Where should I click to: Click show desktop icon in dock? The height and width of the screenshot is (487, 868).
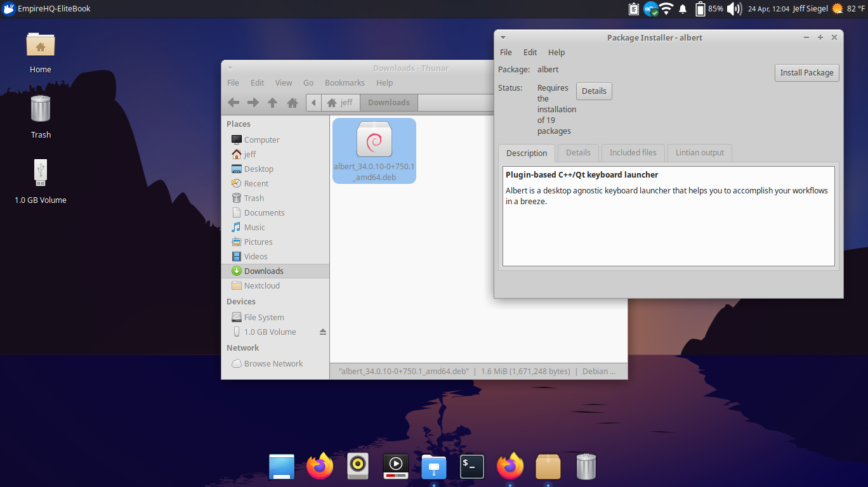282,467
